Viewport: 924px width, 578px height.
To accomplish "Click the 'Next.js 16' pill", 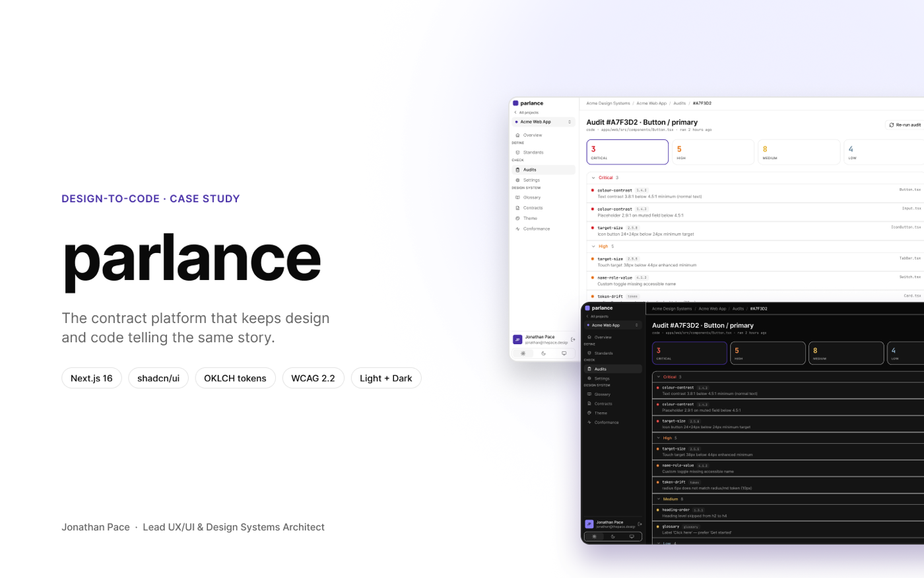I will point(92,379).
